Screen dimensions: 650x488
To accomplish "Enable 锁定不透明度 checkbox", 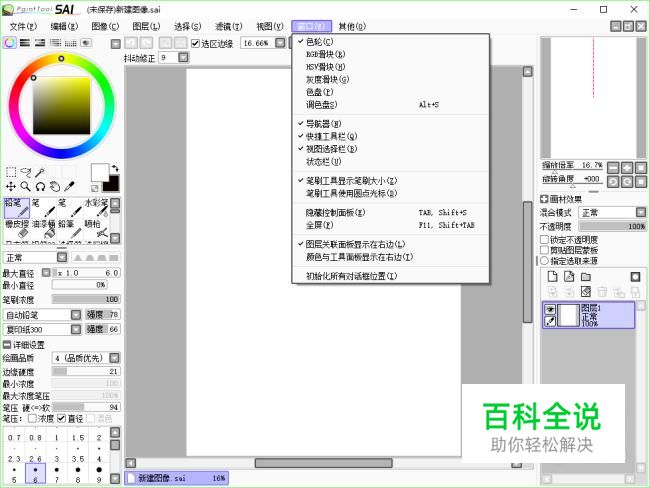I will point(544,240).
